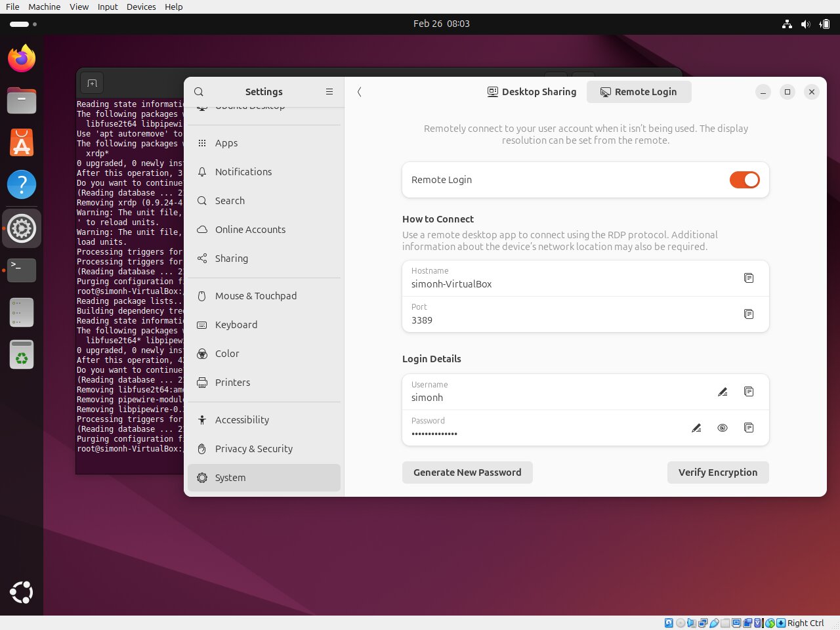The image size is (840, 630).
Task: Click the Verify Encryption button
Action: [718, 472]
